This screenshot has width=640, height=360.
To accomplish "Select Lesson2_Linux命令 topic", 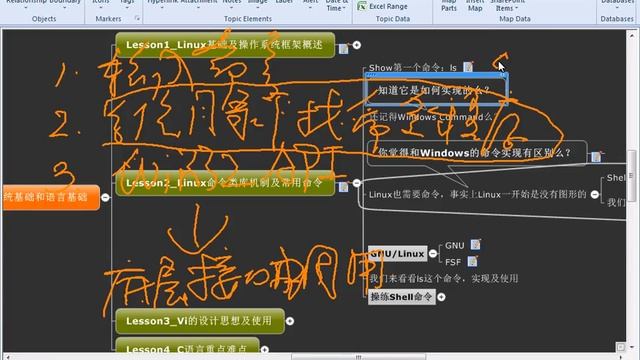I will point(225,183).
